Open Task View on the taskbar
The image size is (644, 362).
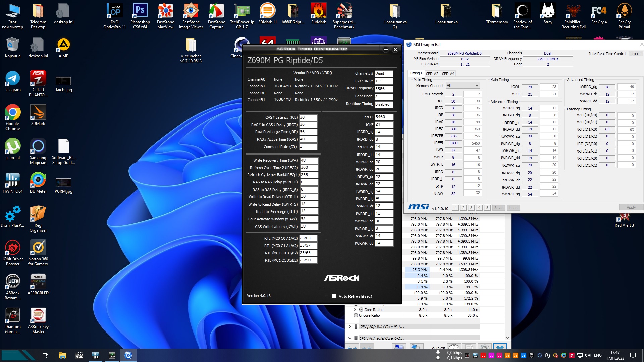coord(46,355)
